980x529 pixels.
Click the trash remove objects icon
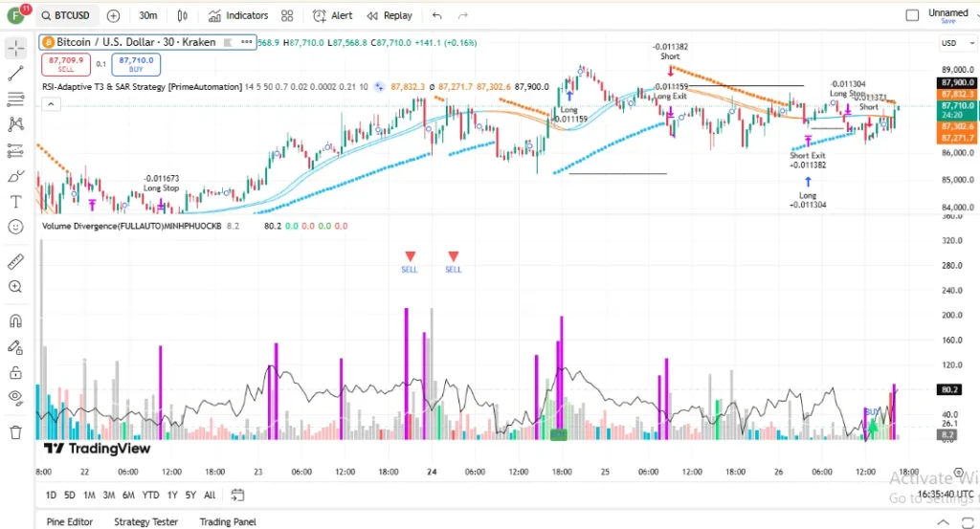click(15, 431)
